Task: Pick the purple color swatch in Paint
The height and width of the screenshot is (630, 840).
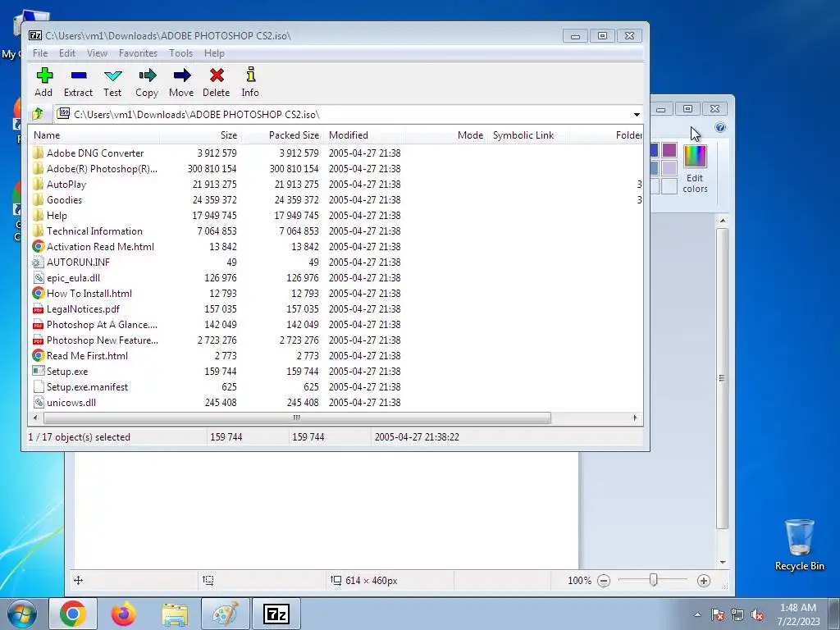Action: (669, 151)
